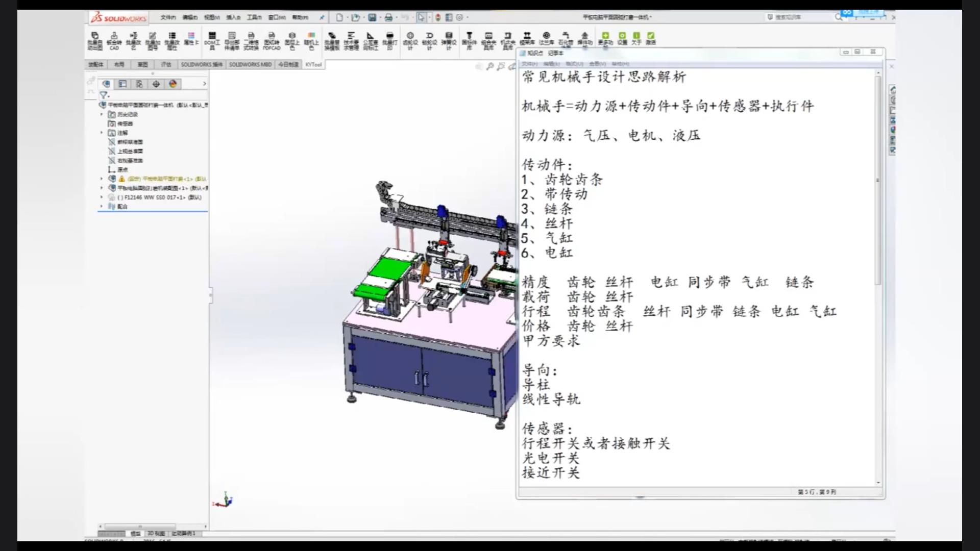
Task: Click the 图纸转PDFCAD icon
Action: 272,41
